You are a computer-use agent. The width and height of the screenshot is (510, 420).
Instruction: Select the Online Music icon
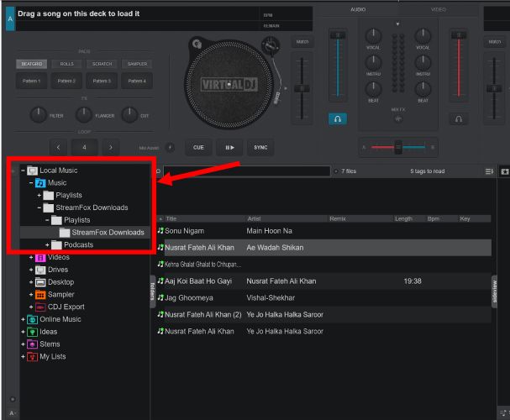pos(32,319)
